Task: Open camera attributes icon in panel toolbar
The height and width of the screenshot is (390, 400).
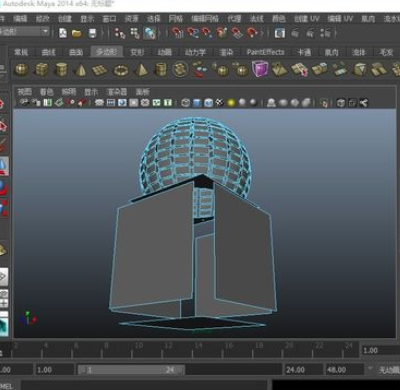Action: [36, 103]
